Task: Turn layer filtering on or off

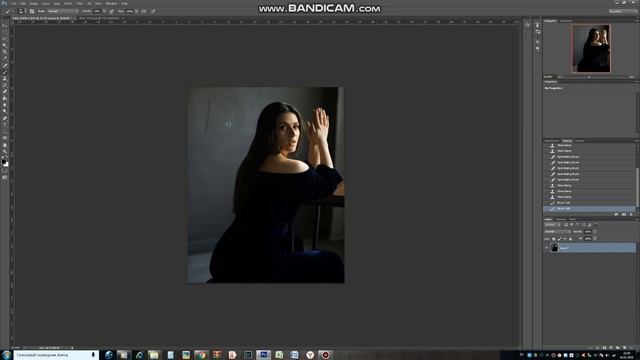Action: click(596, 224)
